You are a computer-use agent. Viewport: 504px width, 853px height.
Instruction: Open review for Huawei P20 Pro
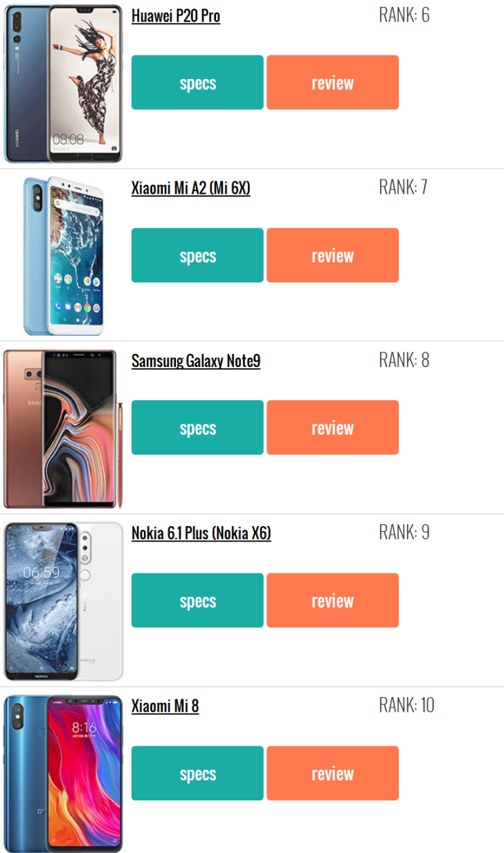[332, 82]
